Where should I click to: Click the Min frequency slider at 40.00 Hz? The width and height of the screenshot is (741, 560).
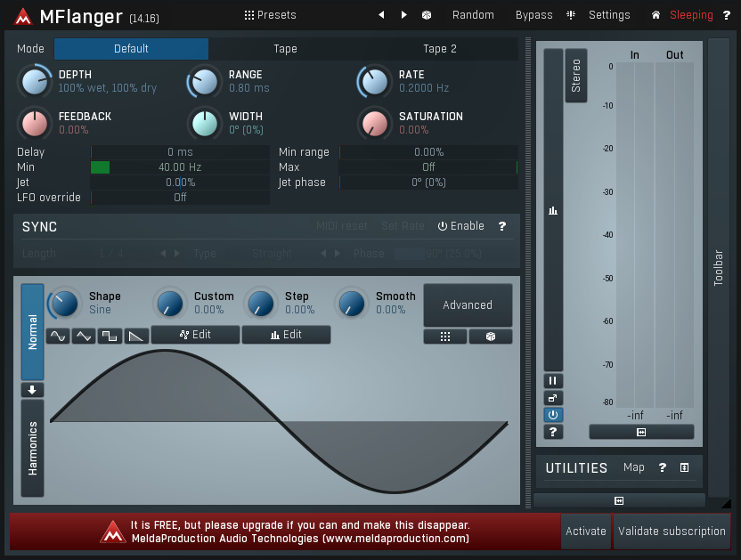tap(180, 167)
